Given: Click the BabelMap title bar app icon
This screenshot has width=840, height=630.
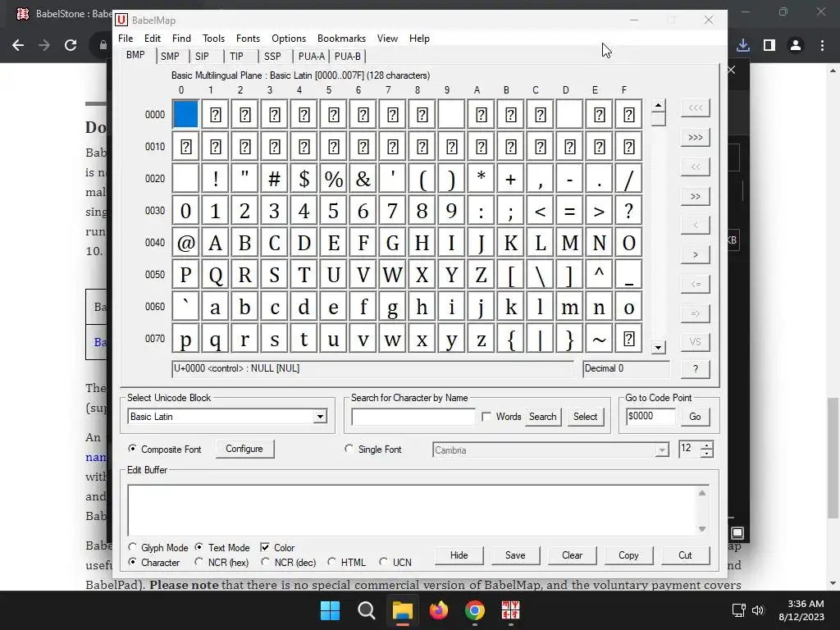Looking at the screenshot, I should pos(121,20).
